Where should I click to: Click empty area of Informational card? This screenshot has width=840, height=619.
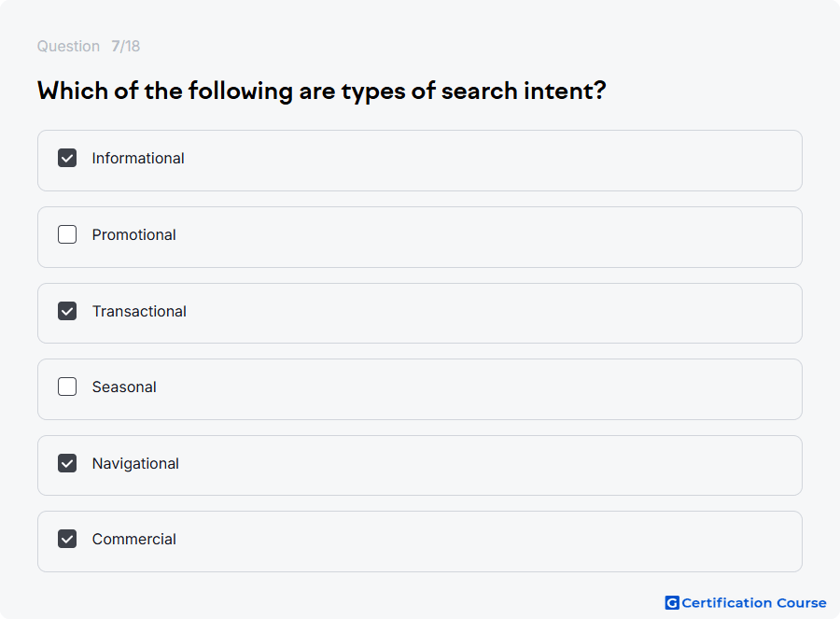click(x=483, y=161)
